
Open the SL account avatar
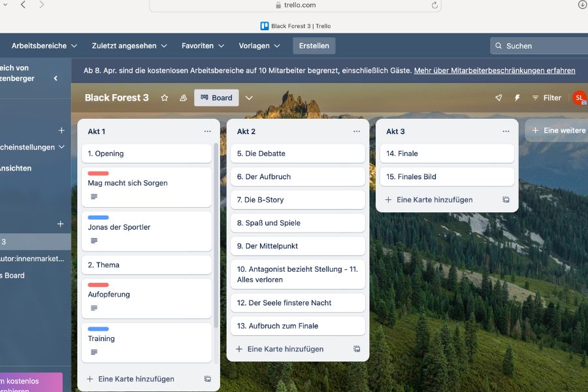click(578, 98)
